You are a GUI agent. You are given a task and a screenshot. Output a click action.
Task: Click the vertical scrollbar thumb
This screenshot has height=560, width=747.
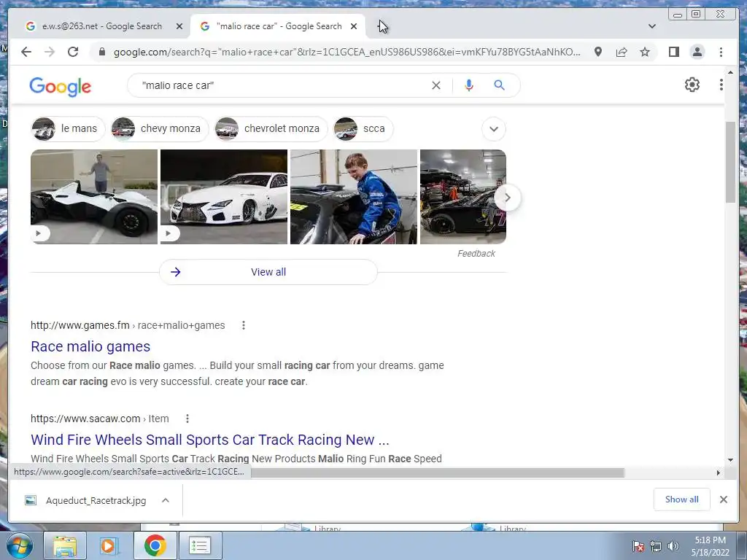coord(730,162)
